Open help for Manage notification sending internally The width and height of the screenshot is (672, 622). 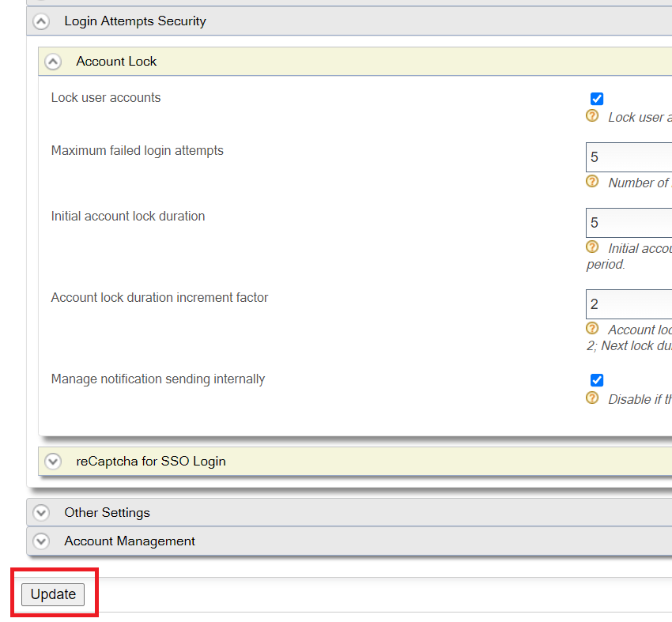(x=592, y=398)
